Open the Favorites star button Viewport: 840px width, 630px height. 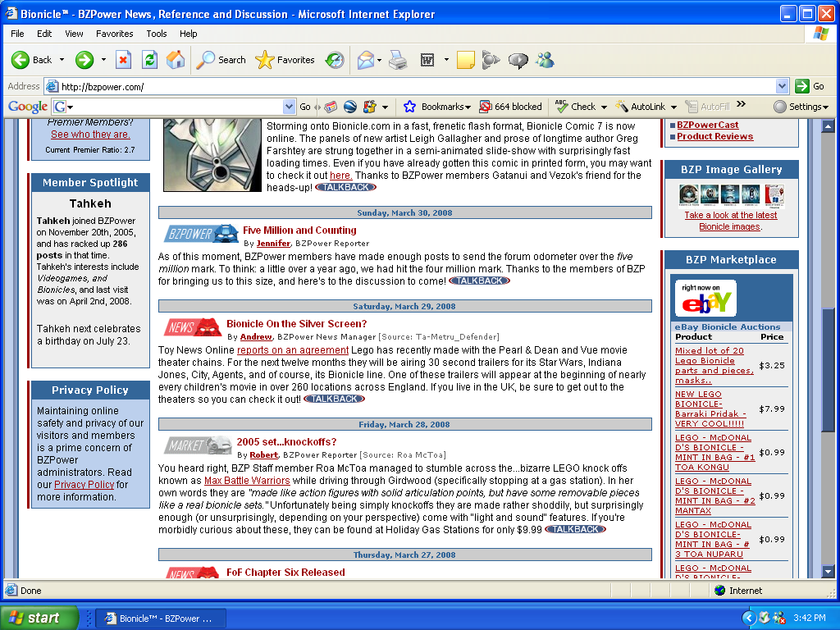click(x=285, y=60)
